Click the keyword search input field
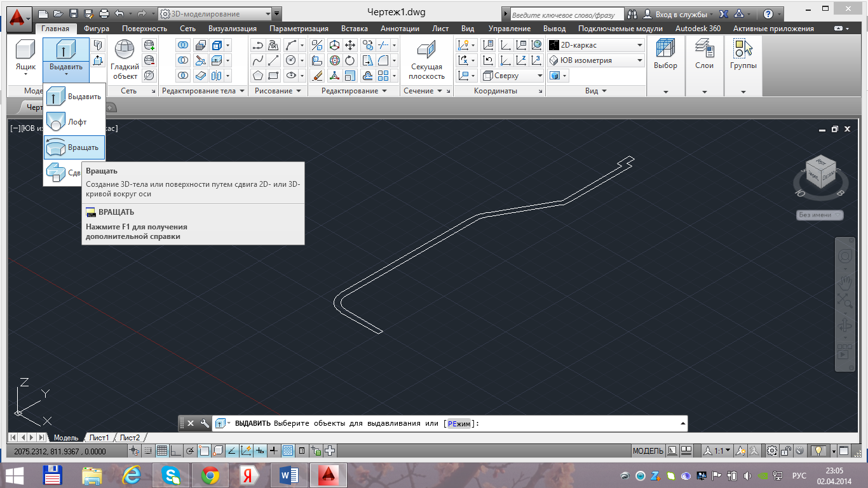The width and height of the screenshot is (868, 488). point(567,14)
